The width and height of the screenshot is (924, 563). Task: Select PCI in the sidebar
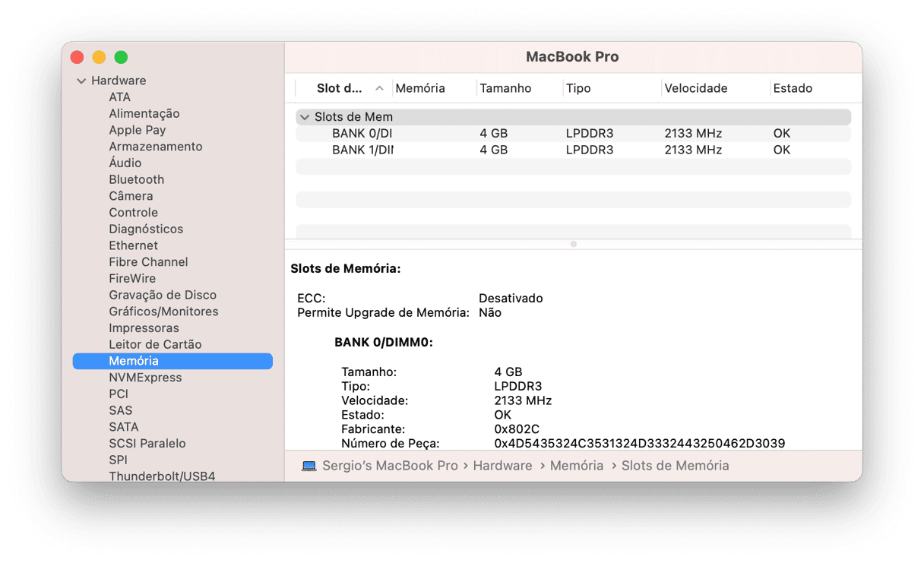[x=119, y=394]
